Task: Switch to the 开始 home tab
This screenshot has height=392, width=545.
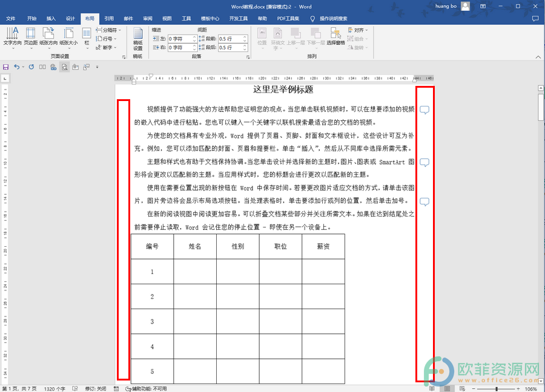Action: coord(31,18)
